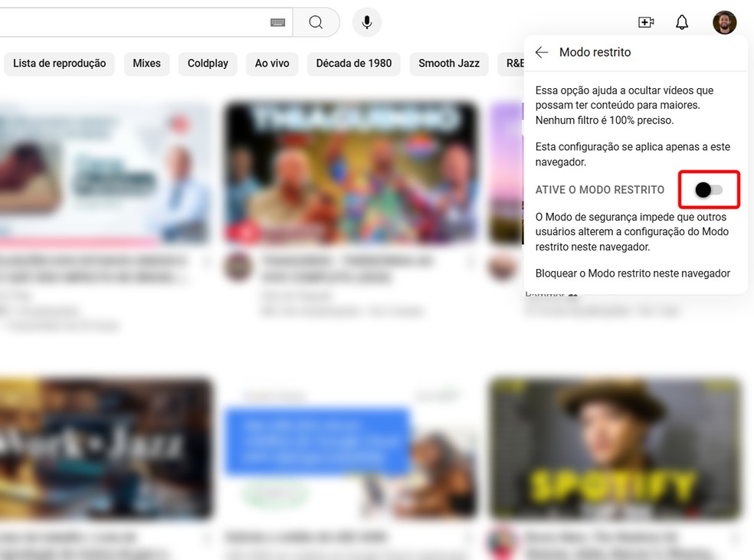Click the search magnifier icon
Viewport: 754px width, 560px height.
click(x=316, y=21)
